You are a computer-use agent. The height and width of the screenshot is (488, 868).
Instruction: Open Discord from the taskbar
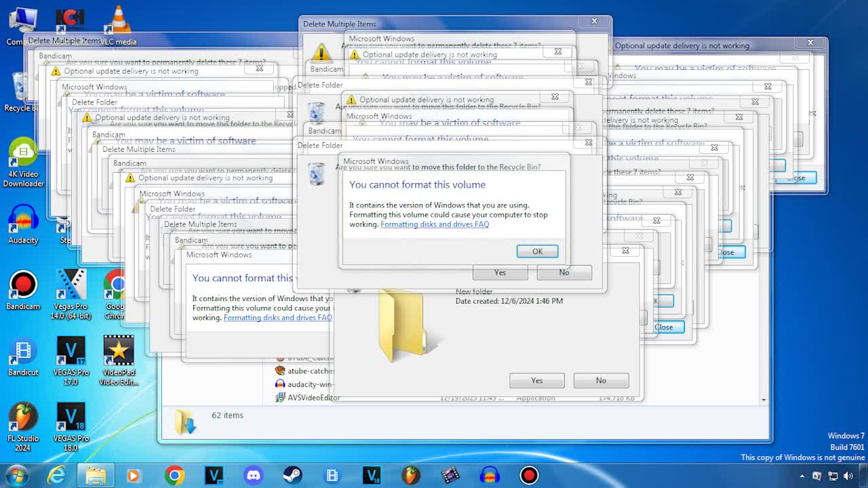pyautogui.click(x=254, y=476)
